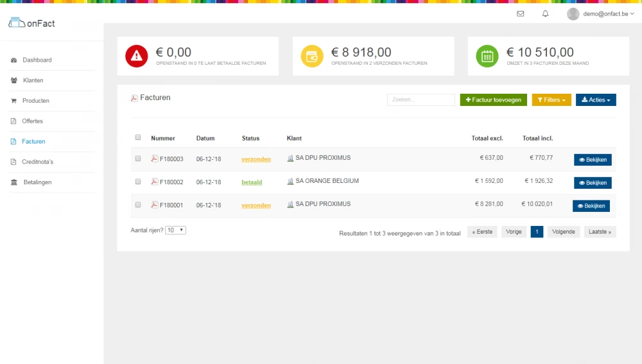Open the mail envelope icon in header
The height and width of the screenshot is (364, 642).
pos(520,13)
